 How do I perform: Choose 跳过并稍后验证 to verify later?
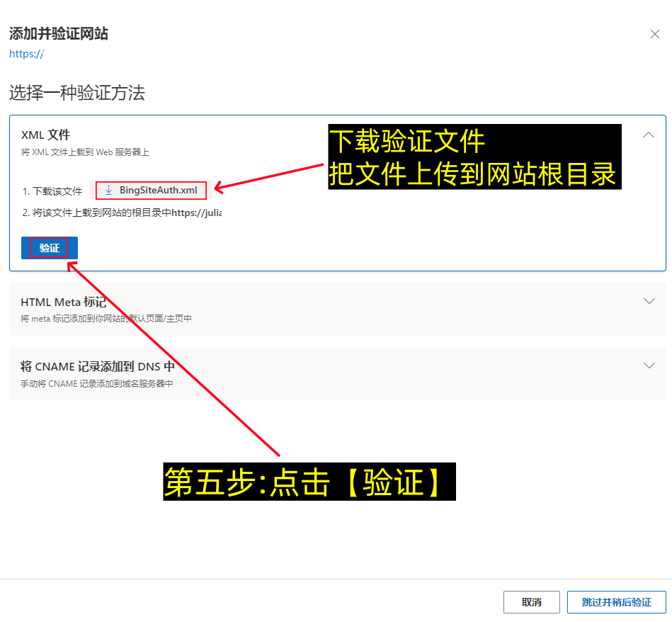[x=617, y=601]
